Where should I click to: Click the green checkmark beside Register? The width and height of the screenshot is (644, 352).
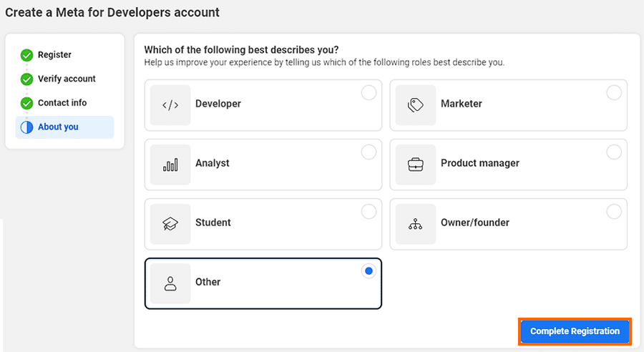tap(26, 55)
